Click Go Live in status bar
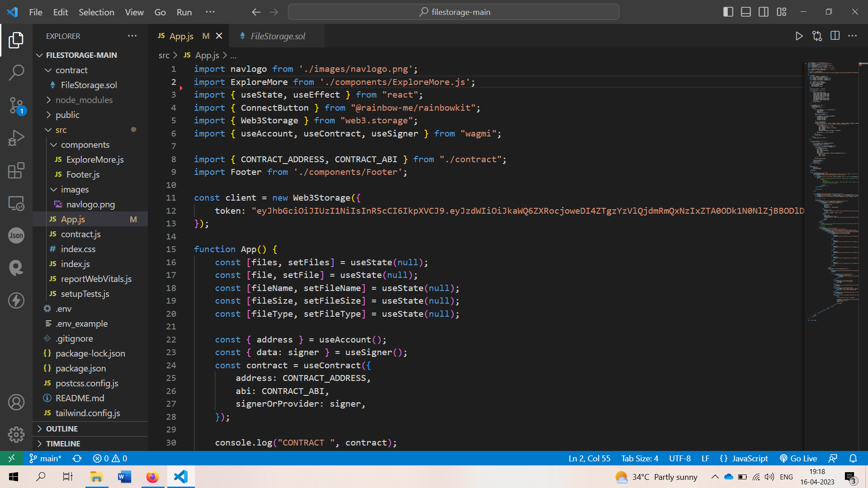Screen dimensions: 868x488 pyautogui.click(x=798, y=458)
